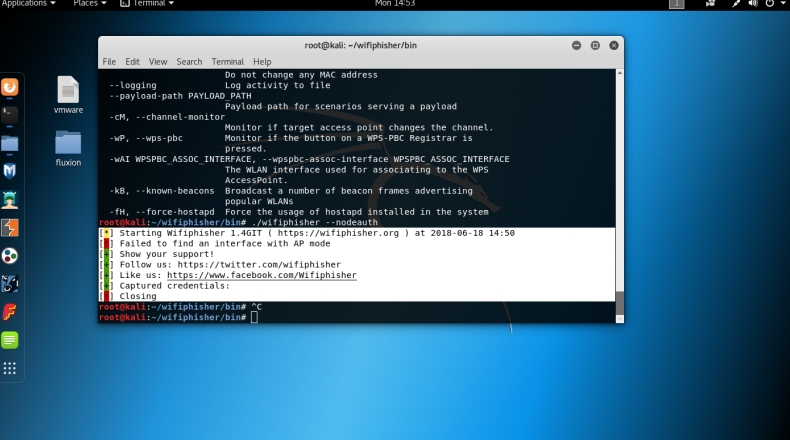Show all applications grid
This screenshot has height=440, width=790.
10,368
